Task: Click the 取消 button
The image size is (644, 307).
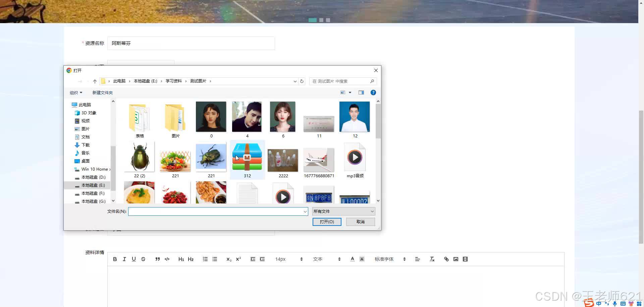Action: pyautogui.click(x=361, y=222)
